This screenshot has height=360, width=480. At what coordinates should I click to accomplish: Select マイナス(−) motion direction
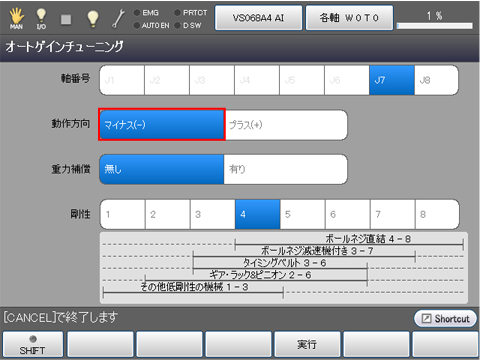coord(162,124)
